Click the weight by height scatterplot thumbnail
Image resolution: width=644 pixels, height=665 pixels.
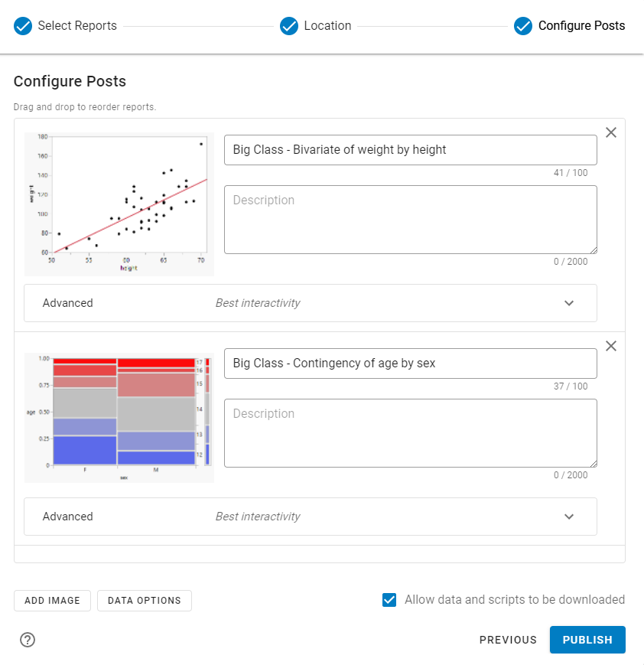click(119, 204)
